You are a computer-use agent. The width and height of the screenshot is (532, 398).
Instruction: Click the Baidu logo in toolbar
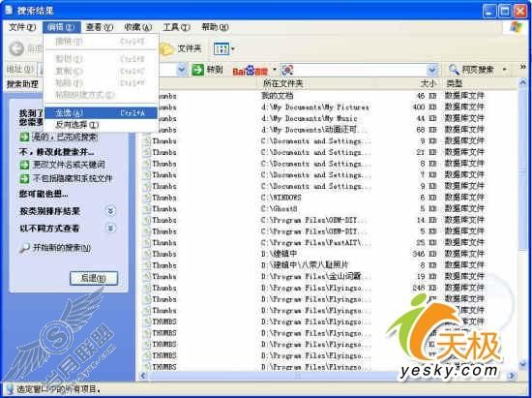click(251, 71)
